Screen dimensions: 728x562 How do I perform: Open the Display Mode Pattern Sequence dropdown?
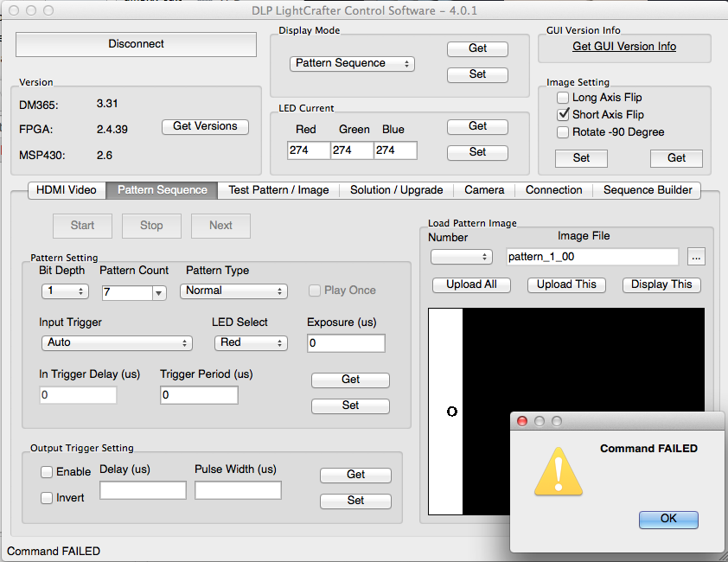tap(352, 64)
